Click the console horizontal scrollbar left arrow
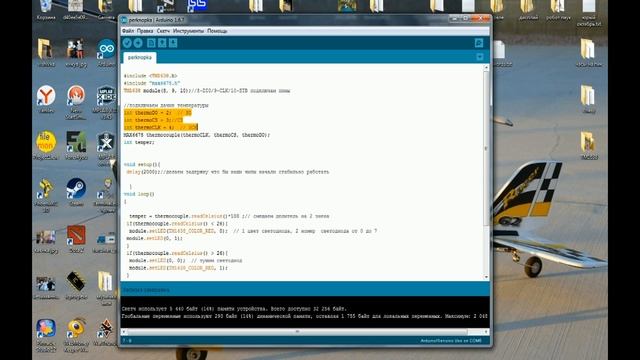640x360 pixels. pos(124,332)
